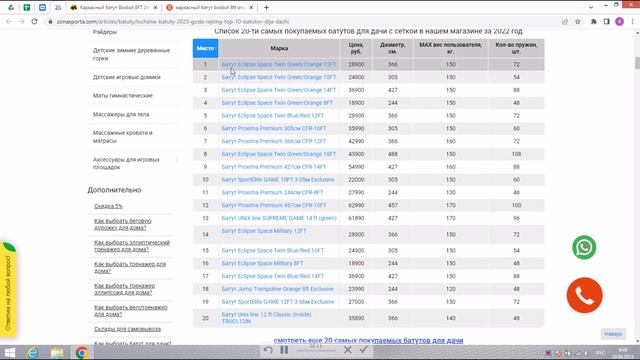Open Как выбрать эллиптический тренажер link

coord(132,246)
